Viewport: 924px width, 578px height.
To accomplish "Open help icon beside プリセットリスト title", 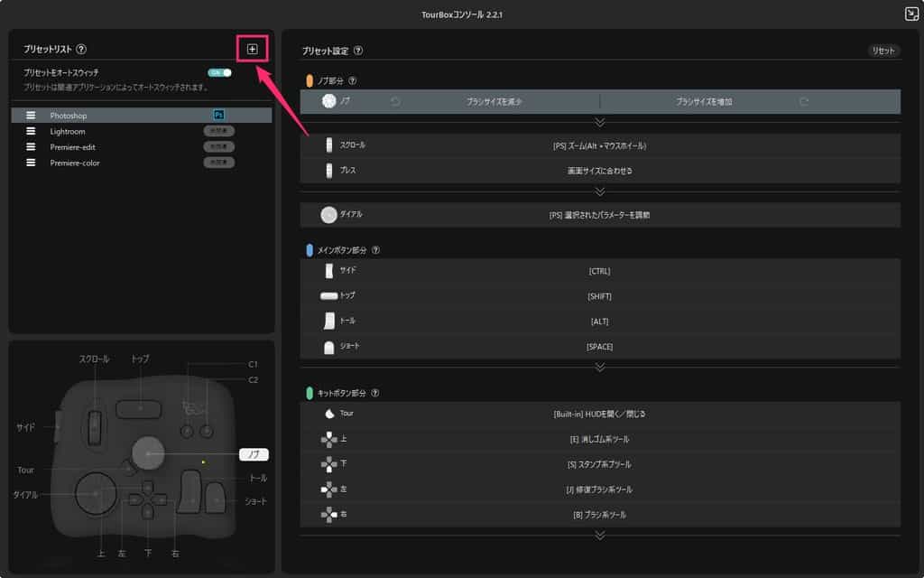I will [x=81, y=50].
